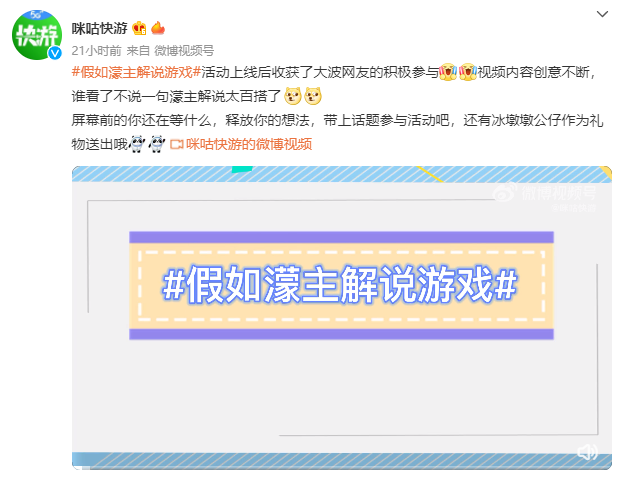Click the 21小时前 timestamp

[x=97, y=51]
